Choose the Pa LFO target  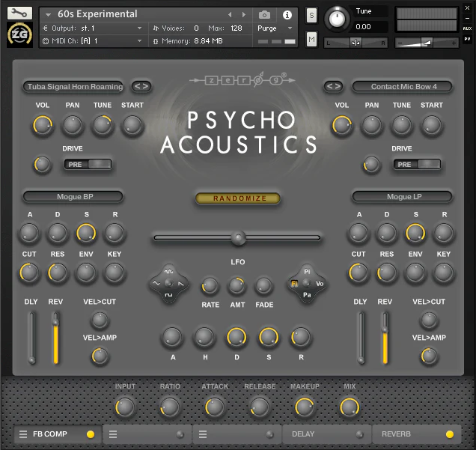tap(307, 295)
